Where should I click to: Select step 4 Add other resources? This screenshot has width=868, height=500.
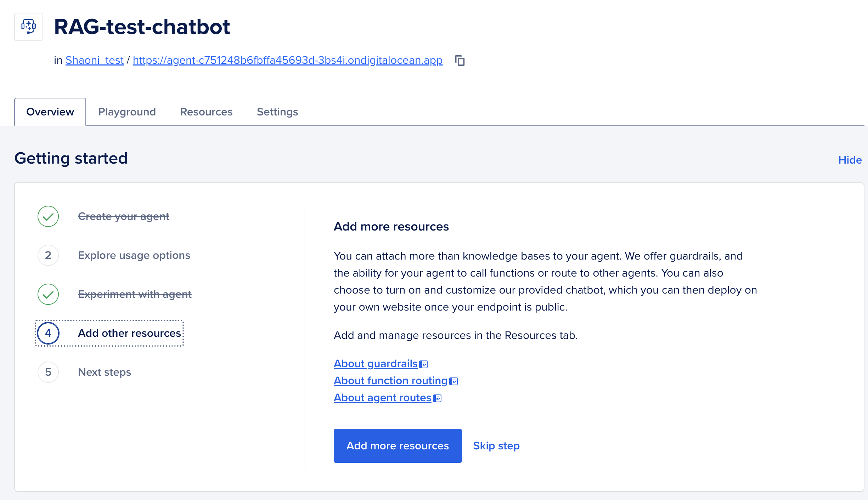pyautogui.click(x=129, y=333)
